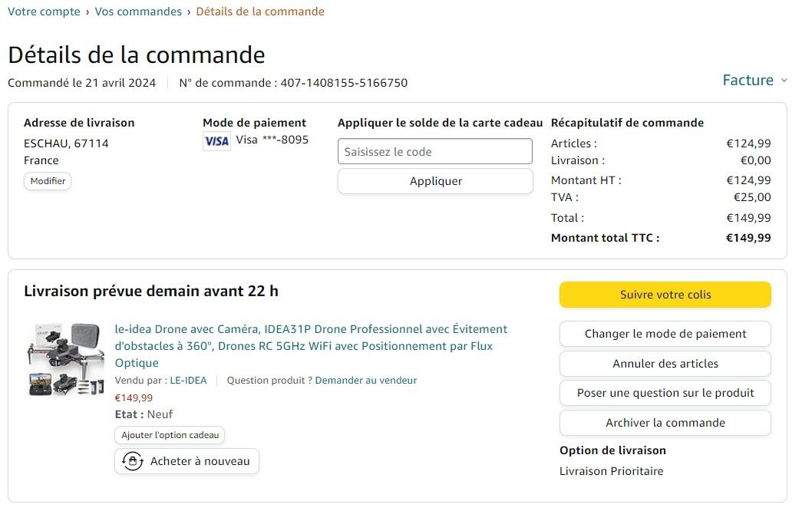This screenshot has width=812, height=521.
Task: Expand the Facture dropdown chevron
Action: click(784, 81)
